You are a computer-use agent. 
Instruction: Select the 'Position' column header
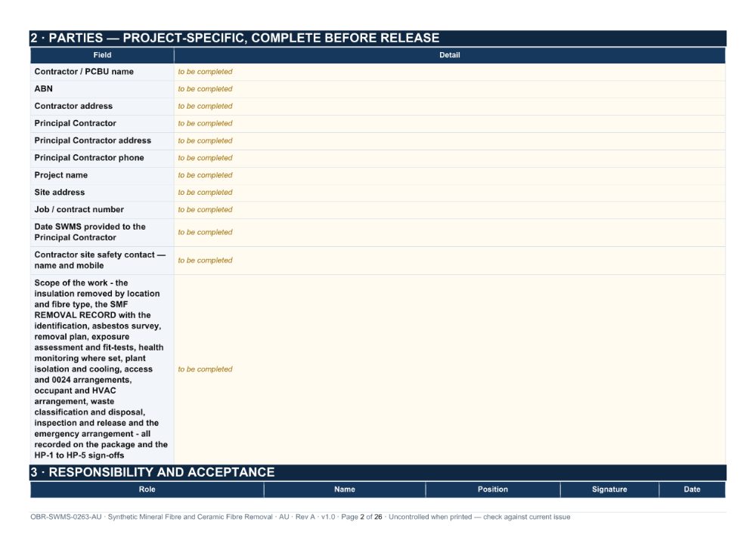coord(493,489)
